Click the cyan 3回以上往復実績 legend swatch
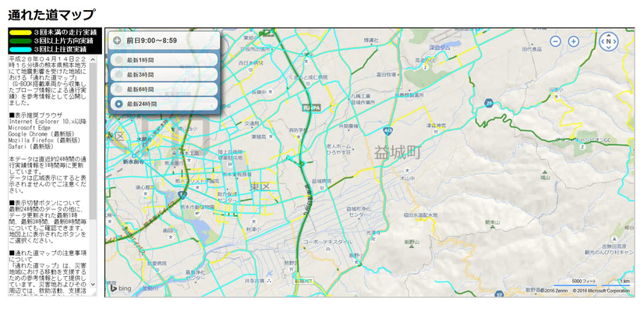This screenshot has width=644, height=312. [19, 50]
